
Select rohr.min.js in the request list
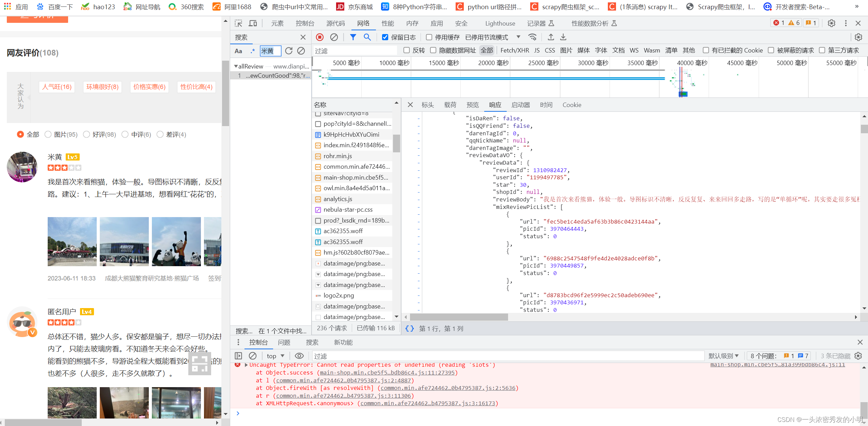coord(337,156)
